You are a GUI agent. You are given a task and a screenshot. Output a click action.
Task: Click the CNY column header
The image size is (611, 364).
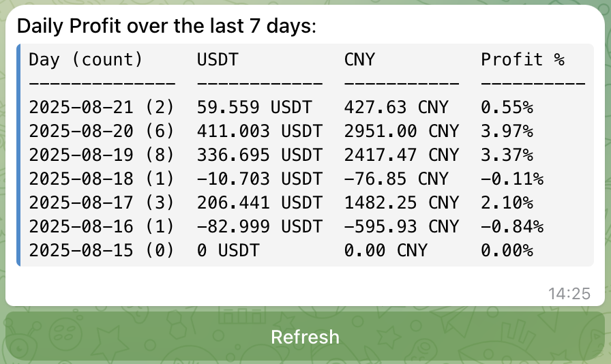359,59
